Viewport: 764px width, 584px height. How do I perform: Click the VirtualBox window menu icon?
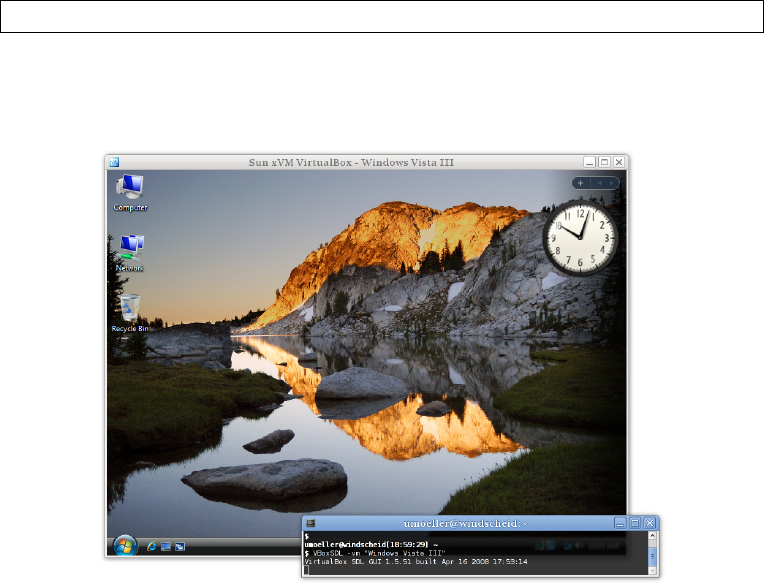pyautogui.click(x=115, y=162)
